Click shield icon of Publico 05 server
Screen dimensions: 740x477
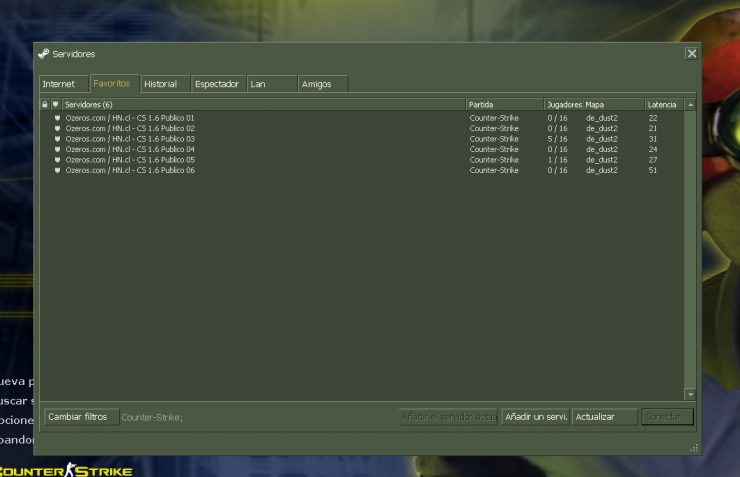[58, 159]
